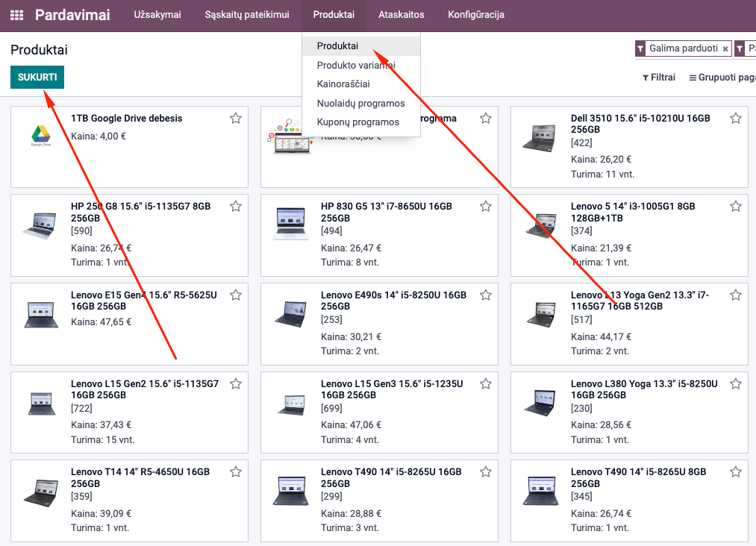The image size is (756, 546).
Task: Star the HP 250 G8 15.6" product
Action: point(235,207)
